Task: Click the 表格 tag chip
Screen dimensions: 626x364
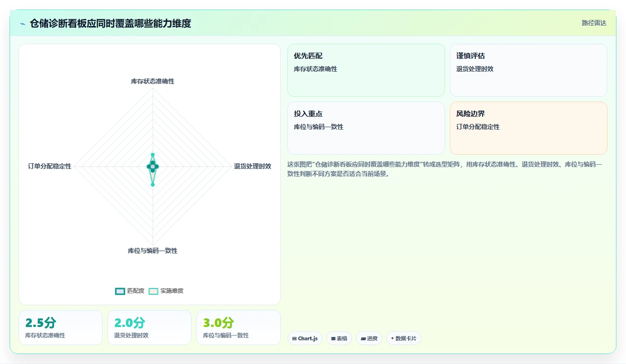Action: (x=339, y=338)
